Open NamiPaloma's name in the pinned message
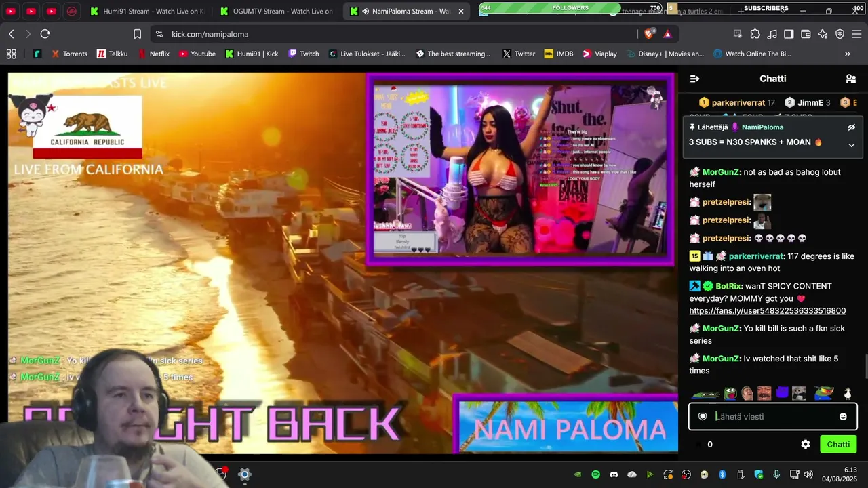This screenshot has height=488, width=868. point(762,127)
